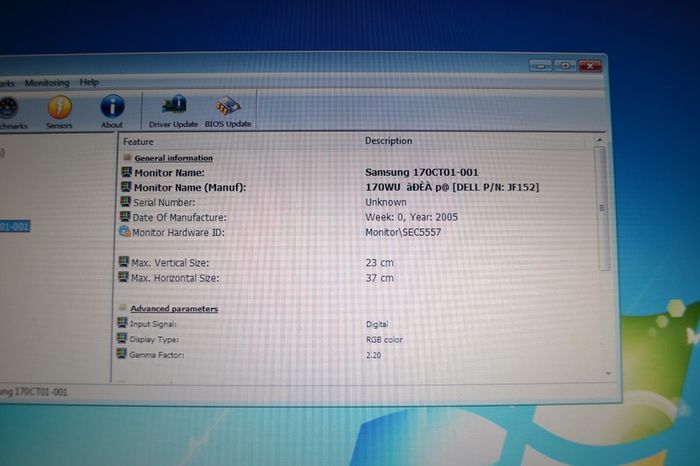Click the Input Signal row icon
The image size is (700, 466).
[122, 323]
